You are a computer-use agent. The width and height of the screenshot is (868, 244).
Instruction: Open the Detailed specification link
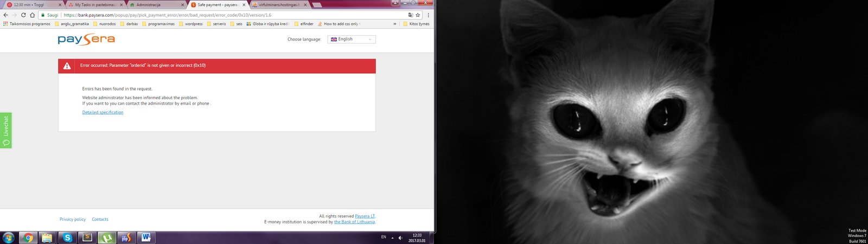click(103, 112)
